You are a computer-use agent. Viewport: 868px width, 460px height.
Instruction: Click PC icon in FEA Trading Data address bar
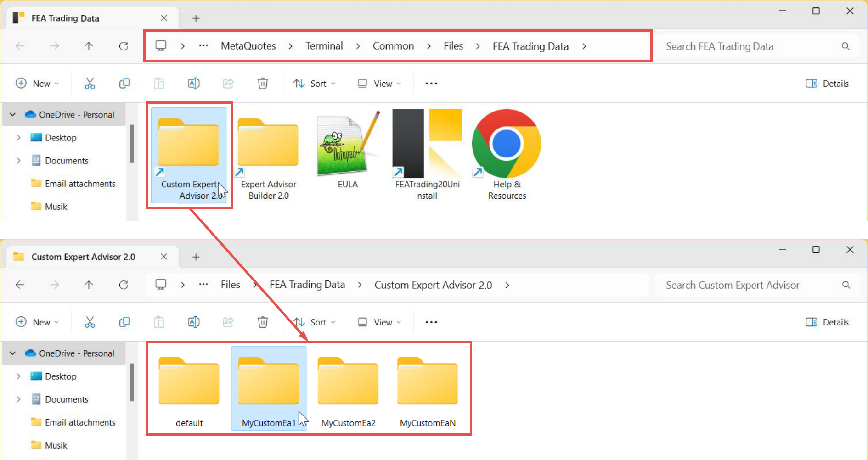click(161, 46)
